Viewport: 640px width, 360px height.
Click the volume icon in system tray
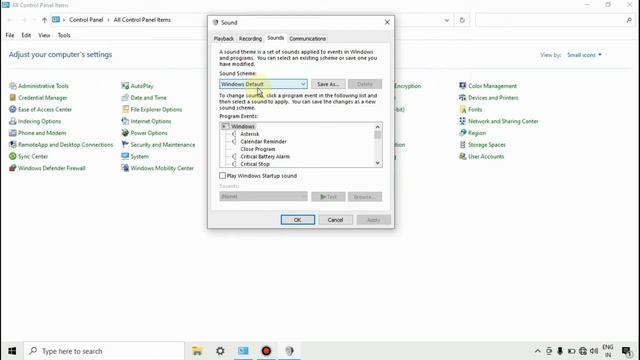click(594, 351)
